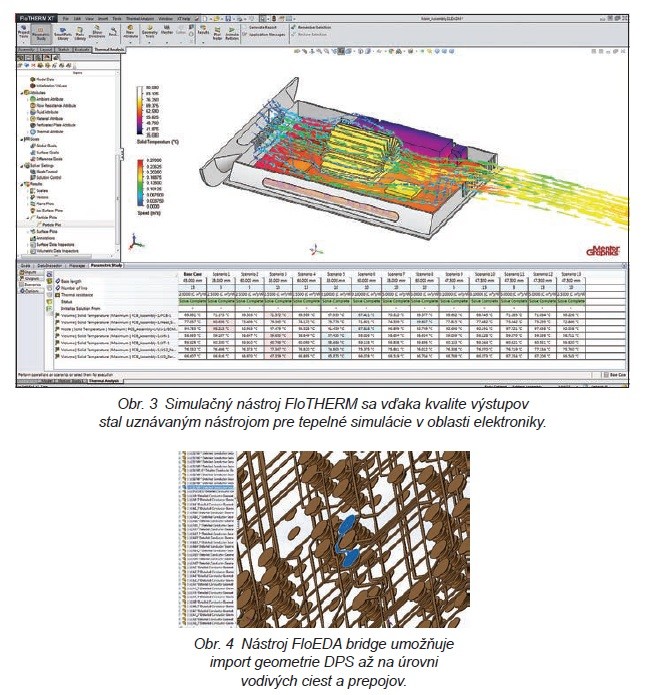645x695 pixels.
Task: Click the Save icon in the quick access toolbar
Action: tap(228, 19)
